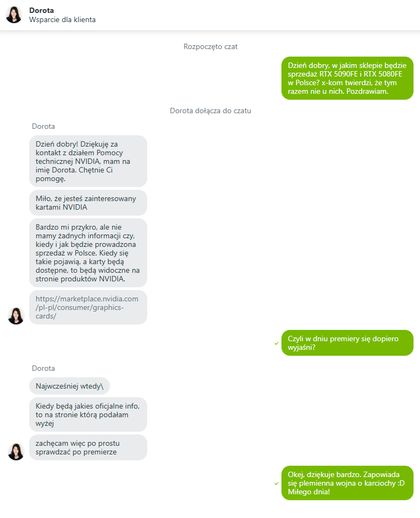Click the checkmark next to 'Okej, dziękuje bardzo' message
The height and width of the screenshot is (518, 420).
click(x=276, y=484)
